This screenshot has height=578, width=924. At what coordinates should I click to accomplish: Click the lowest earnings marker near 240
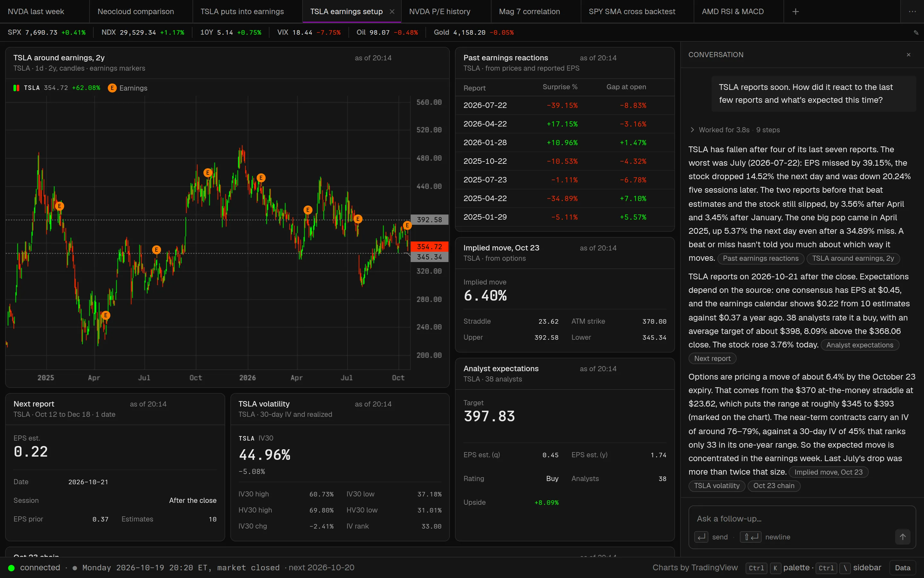pyautogui.click(x=106, y=315)
